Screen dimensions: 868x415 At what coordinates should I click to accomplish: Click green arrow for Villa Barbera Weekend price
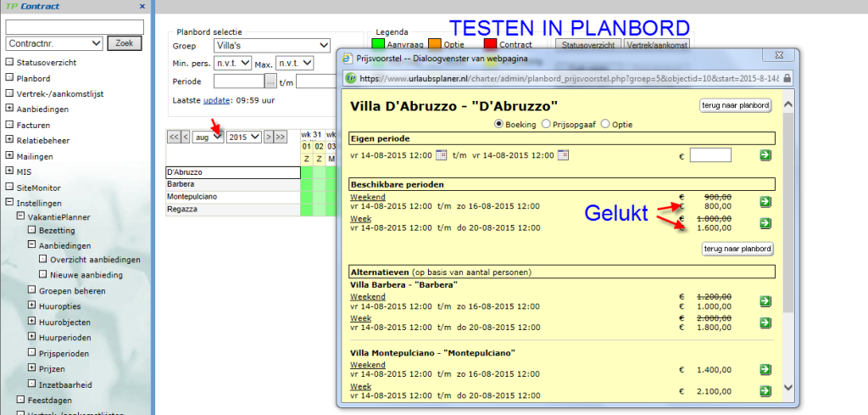[765, 301]
